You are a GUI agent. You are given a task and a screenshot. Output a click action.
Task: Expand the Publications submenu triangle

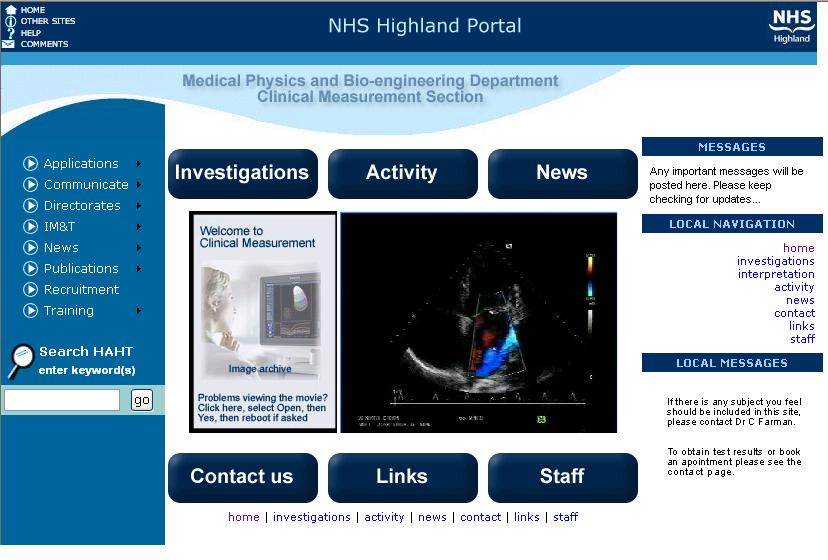[139, 268]
